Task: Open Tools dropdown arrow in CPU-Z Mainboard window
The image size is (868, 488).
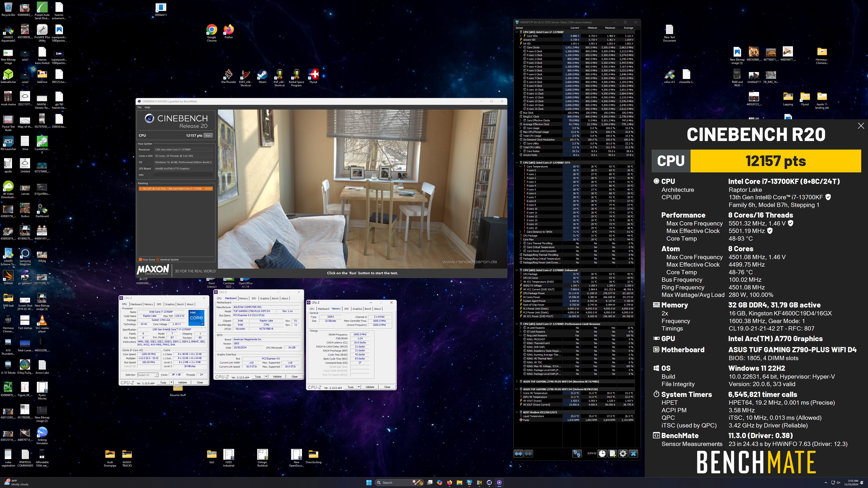Action: (x=266, y=377)
